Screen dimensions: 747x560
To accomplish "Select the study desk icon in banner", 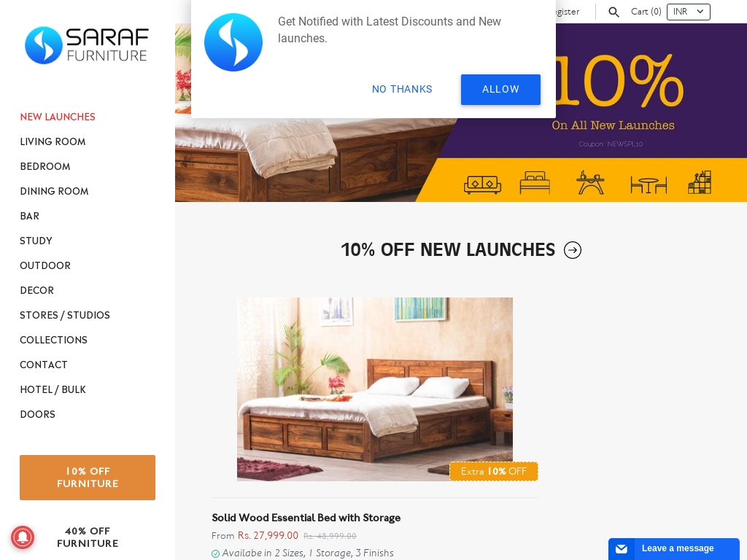I will 590,182.
